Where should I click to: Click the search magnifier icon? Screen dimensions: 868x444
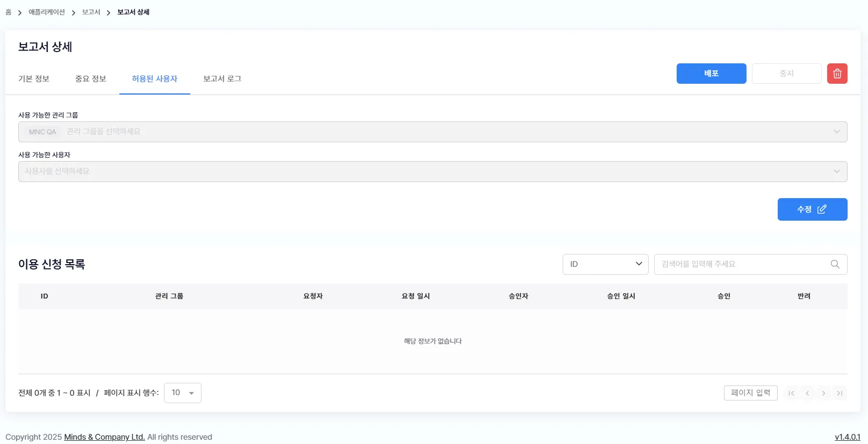pos(835,264)
